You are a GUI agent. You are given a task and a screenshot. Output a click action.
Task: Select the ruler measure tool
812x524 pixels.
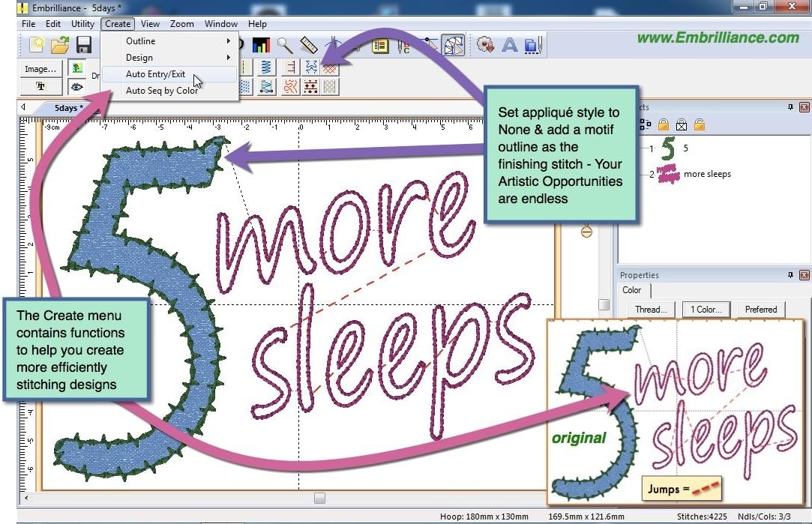point(308,46)
